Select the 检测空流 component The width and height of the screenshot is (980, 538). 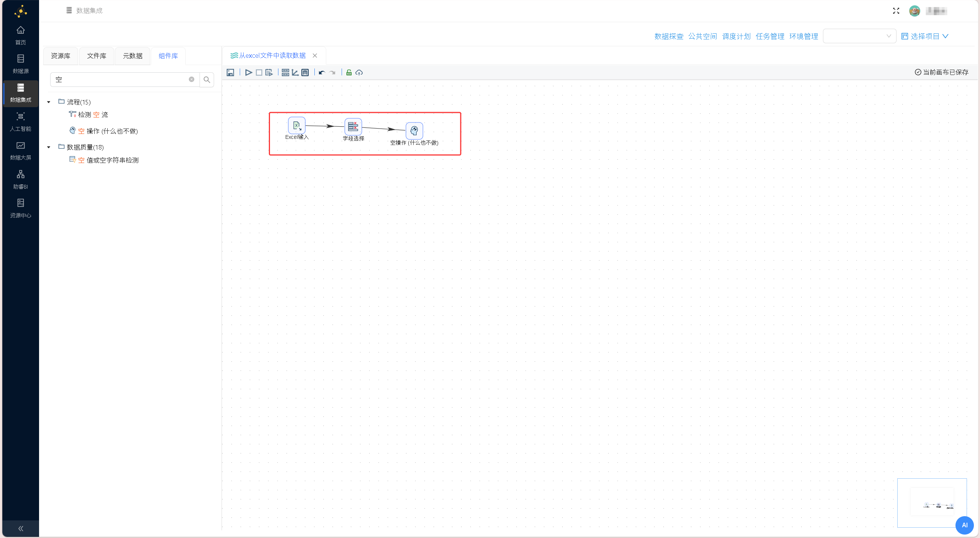pyautogui.click(x=88, y=114)
